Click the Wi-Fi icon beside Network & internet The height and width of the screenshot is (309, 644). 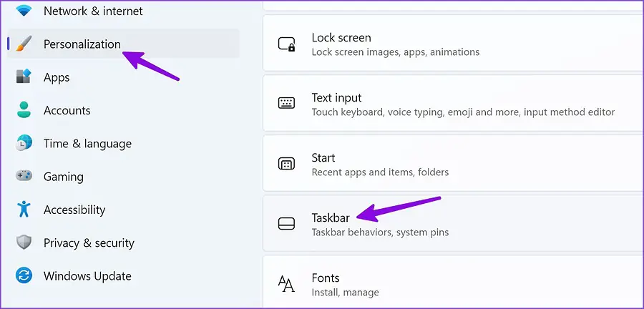(24, 11)
